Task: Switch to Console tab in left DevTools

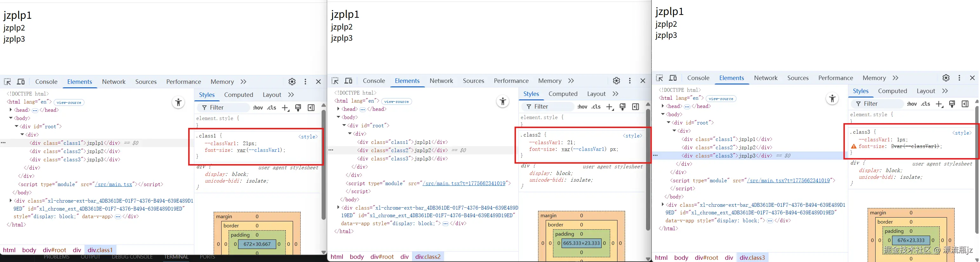Action: [x=46, y=82]
